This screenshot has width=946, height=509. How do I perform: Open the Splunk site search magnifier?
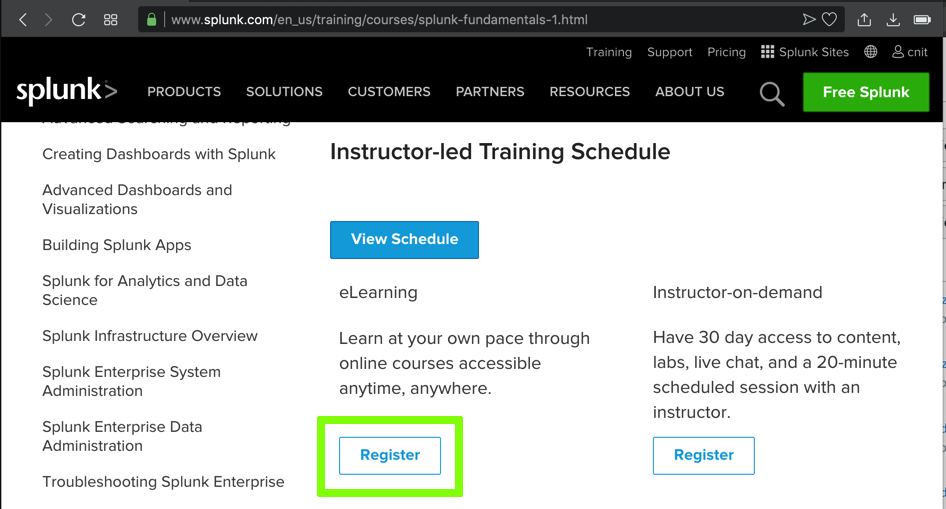click(771, 93)
